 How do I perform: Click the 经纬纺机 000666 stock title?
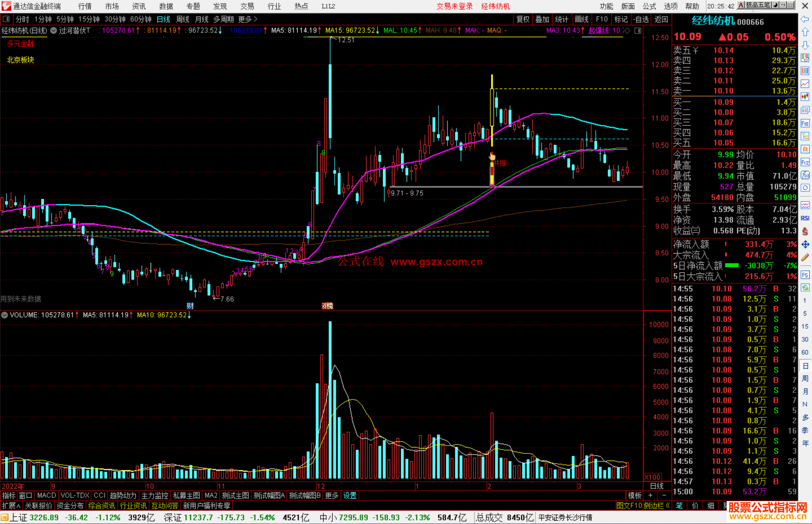pyautogui.click(x=727, y=21)
